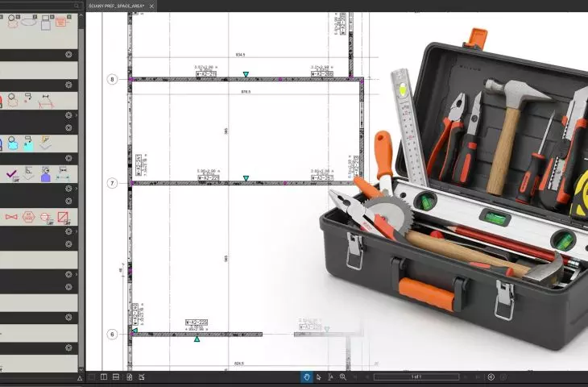Activate the Pan hand tool in bottom bar
Viewport: 588px width, 387px height.
(x=306, y=377)
